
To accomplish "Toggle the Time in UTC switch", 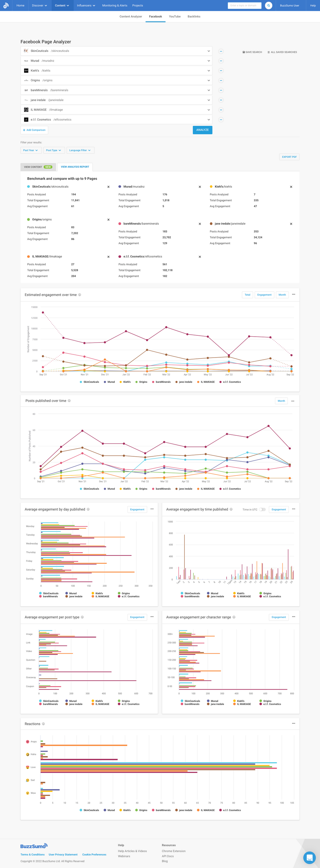I will [262, 509].
